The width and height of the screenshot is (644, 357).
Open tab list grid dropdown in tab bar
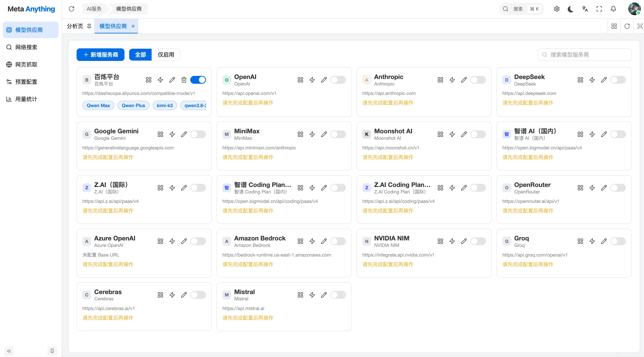[x=614, y=26]
